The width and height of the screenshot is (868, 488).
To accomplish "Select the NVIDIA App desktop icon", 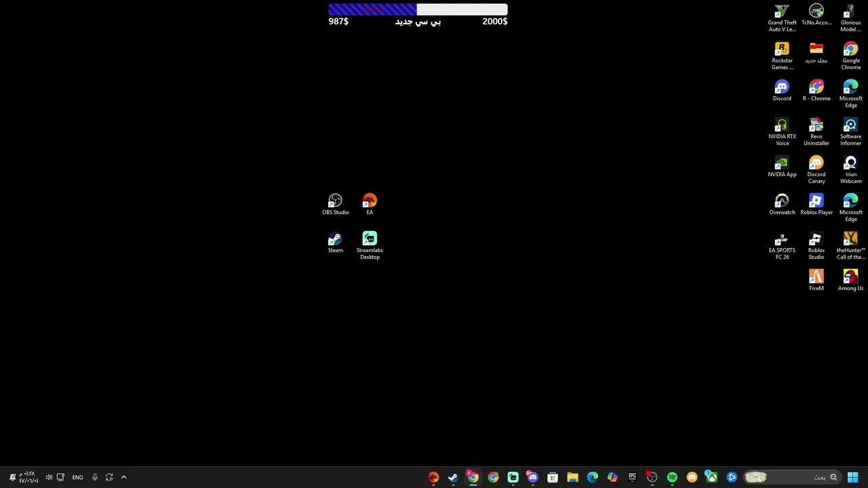I will pos(782,167).
